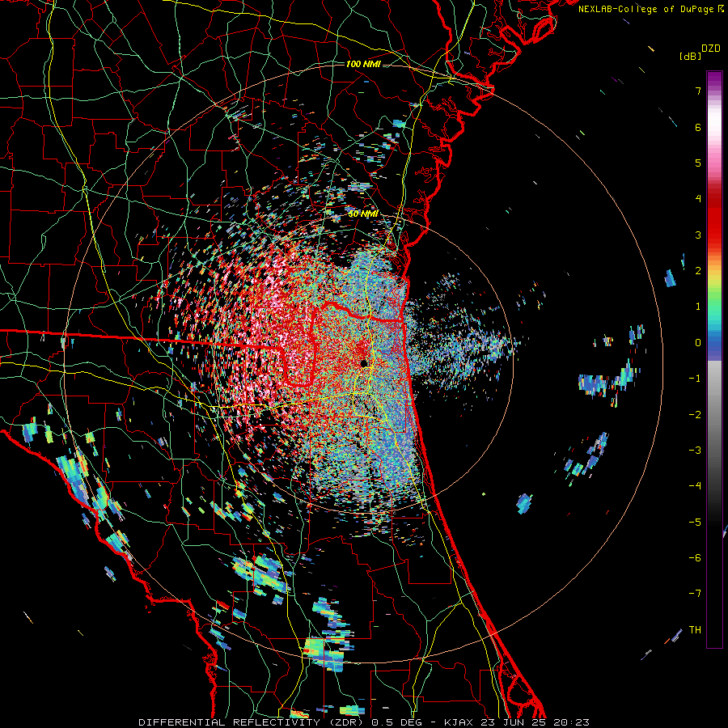Click the 0.5 DEG elevation text in caption
Screen dimensions: 728x728
(396, 722)
